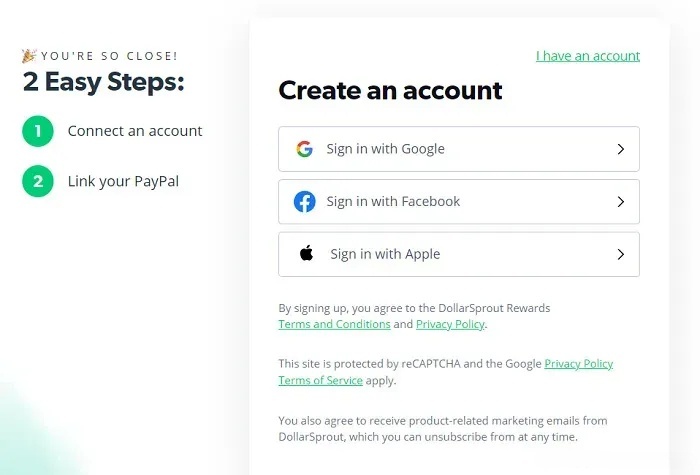This screenshot has height=475, width=700.
Task: Click the Create an account heading
Action: [390, 91]
